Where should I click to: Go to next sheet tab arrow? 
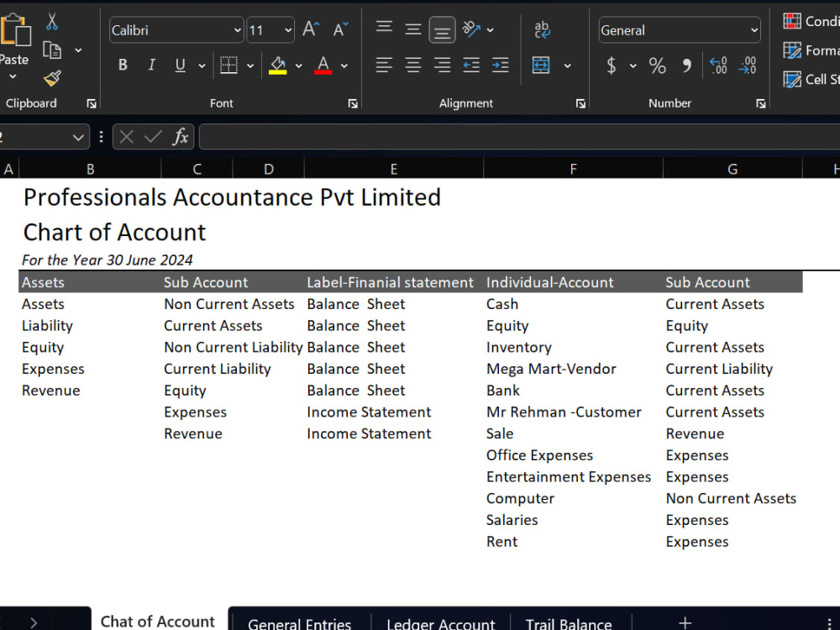(34, 622)
